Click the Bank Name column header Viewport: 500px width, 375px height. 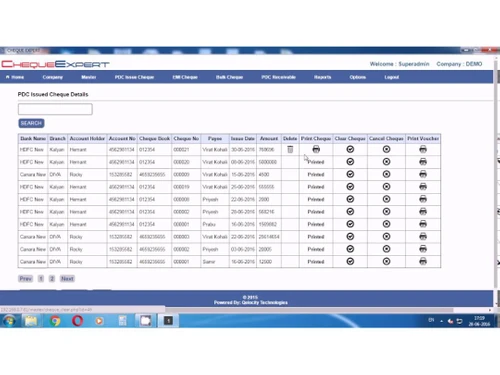point(33,138)
